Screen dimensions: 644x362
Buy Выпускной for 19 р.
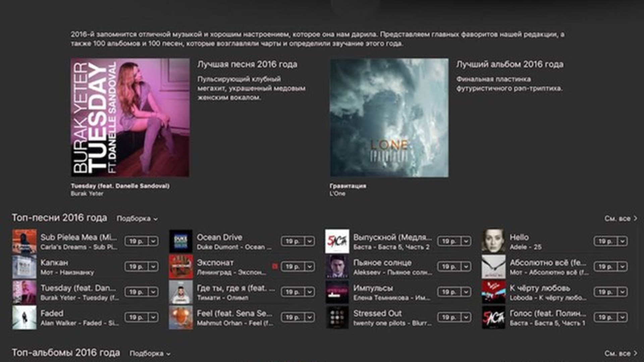(449, 241)
